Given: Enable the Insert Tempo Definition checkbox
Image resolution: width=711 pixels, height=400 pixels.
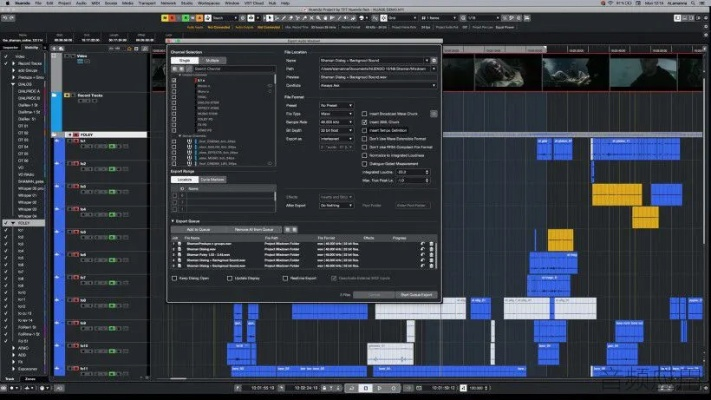Looking at the screenshot, I should [363, 130].
